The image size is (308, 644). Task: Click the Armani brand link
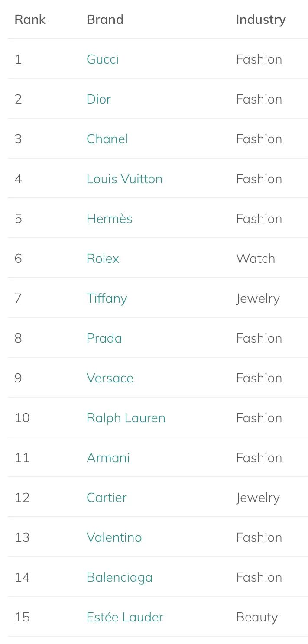tap(108, 458)
